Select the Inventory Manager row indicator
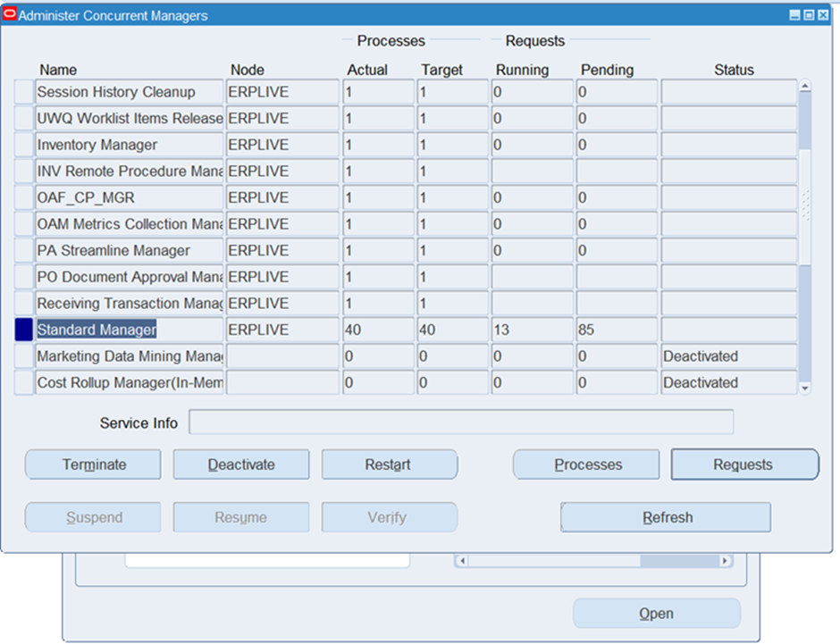Screen dimensions: 840x644 click(24, 145)
